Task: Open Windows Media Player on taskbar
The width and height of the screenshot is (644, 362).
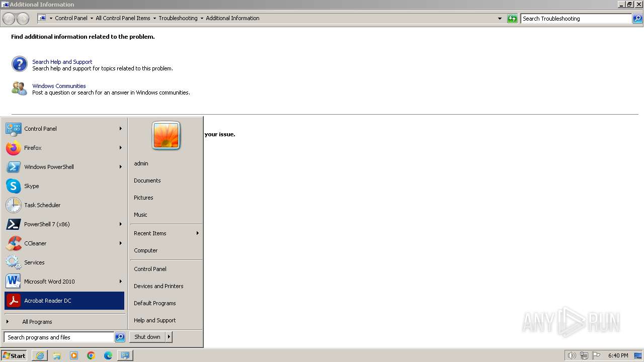Action: click(74, 355)
